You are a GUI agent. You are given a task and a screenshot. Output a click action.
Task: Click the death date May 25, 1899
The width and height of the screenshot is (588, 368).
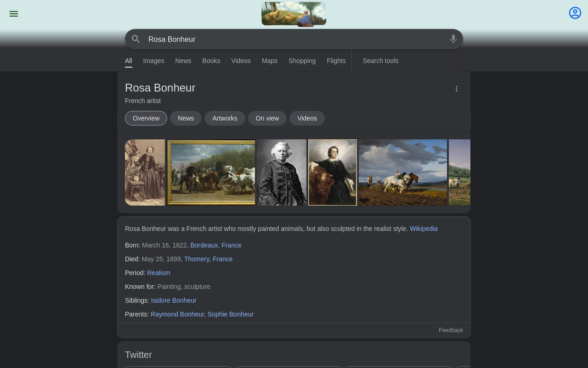tap(162, 259)
